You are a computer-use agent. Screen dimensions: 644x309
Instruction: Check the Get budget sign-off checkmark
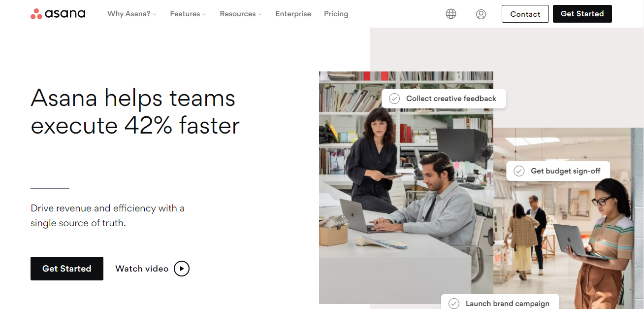coord(519,171)
